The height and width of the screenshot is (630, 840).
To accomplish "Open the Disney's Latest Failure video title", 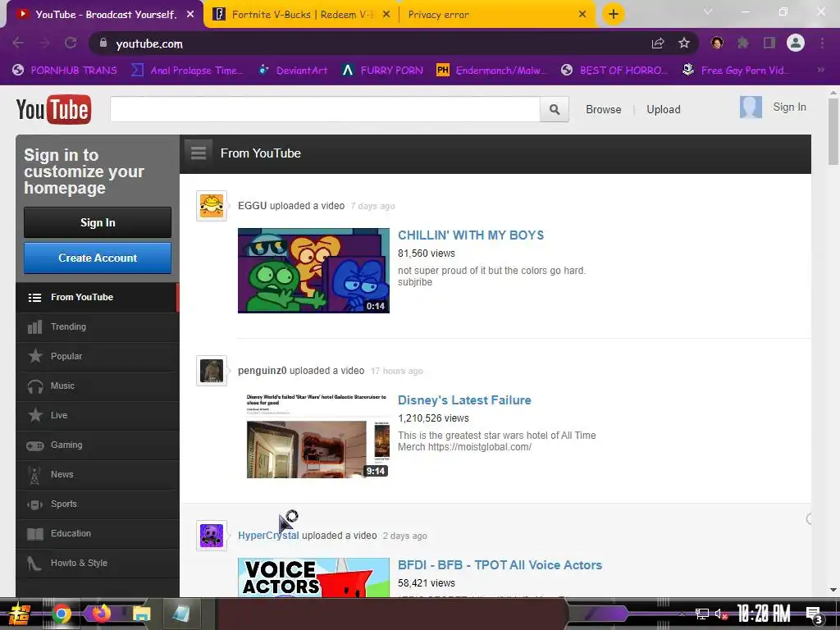I will pyautogui.click(x=464, y=400).
